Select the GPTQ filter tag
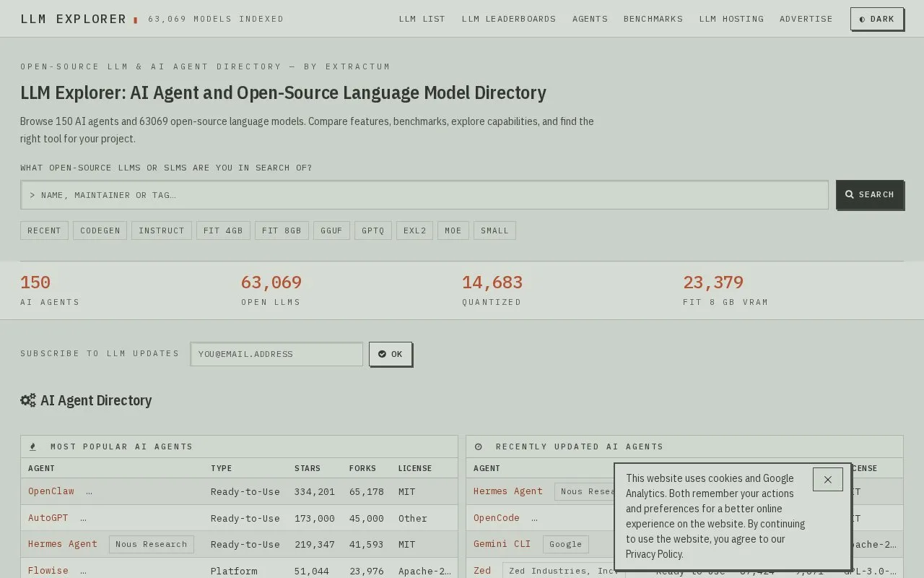 pos(373,230)
